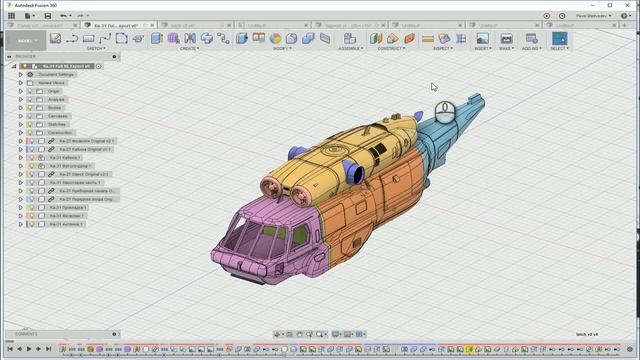Select the Combine tool icon
This screenshot has height=360, width=640.
pos(308,38)
